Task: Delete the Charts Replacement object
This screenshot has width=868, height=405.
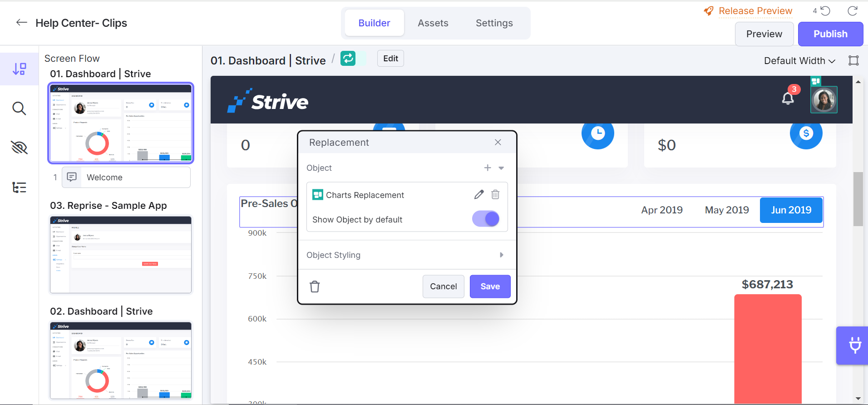Action: pyautogui.click(x=495, y=195)
